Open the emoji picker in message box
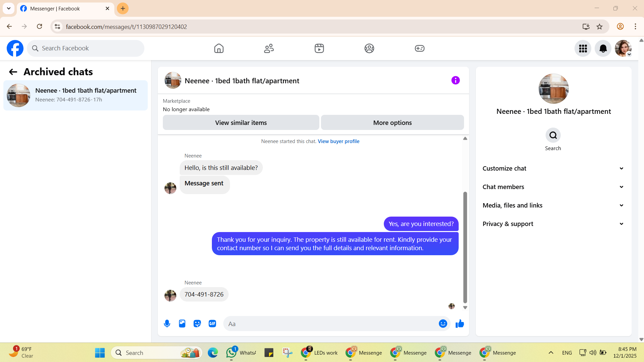644x362 pixels. [443, 324]
